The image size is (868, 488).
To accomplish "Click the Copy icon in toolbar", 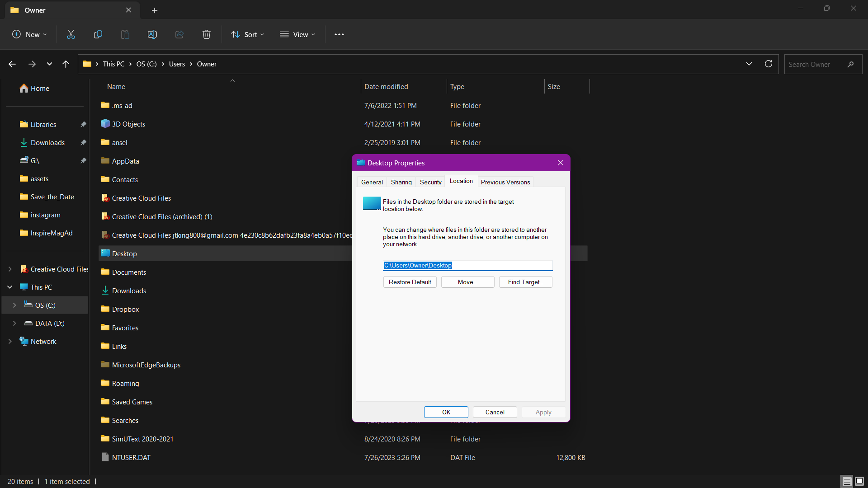I will pyautogui.click(x=98, y=34).
